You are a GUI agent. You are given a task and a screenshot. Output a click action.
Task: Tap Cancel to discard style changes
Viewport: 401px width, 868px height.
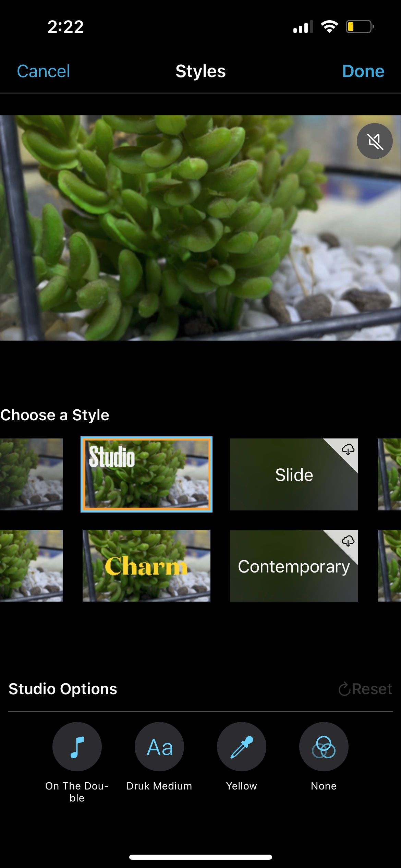click(44, 71)
